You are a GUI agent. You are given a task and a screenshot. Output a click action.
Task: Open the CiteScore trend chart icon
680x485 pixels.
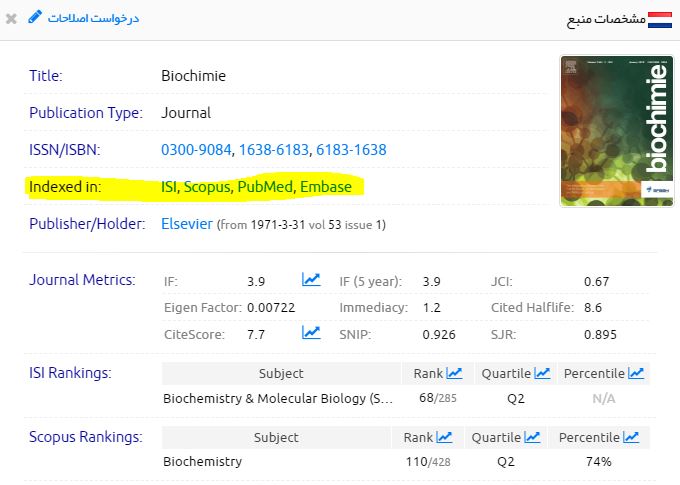(311, 333)
